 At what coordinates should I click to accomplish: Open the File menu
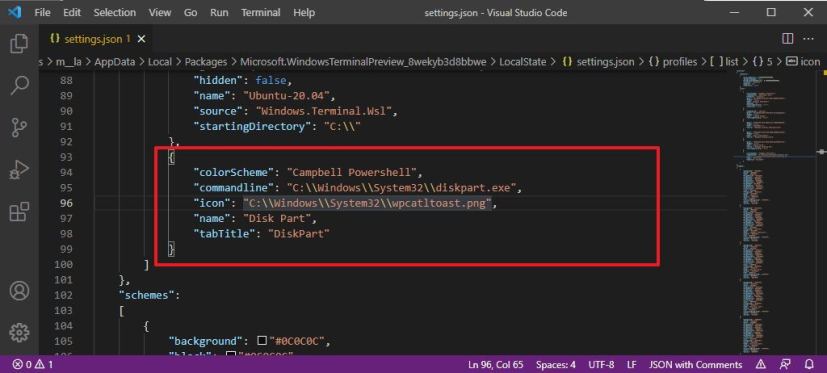pyautogui.click(x=42, y=13)
